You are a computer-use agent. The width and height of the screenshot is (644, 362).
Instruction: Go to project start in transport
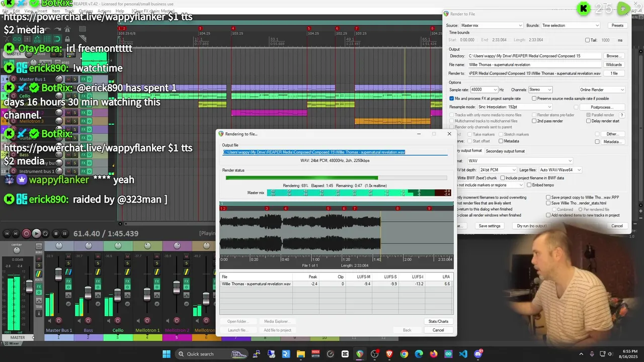[7, 233]
